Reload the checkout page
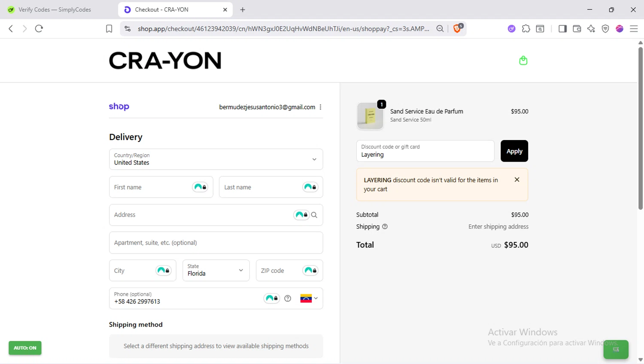 (39, 29)
